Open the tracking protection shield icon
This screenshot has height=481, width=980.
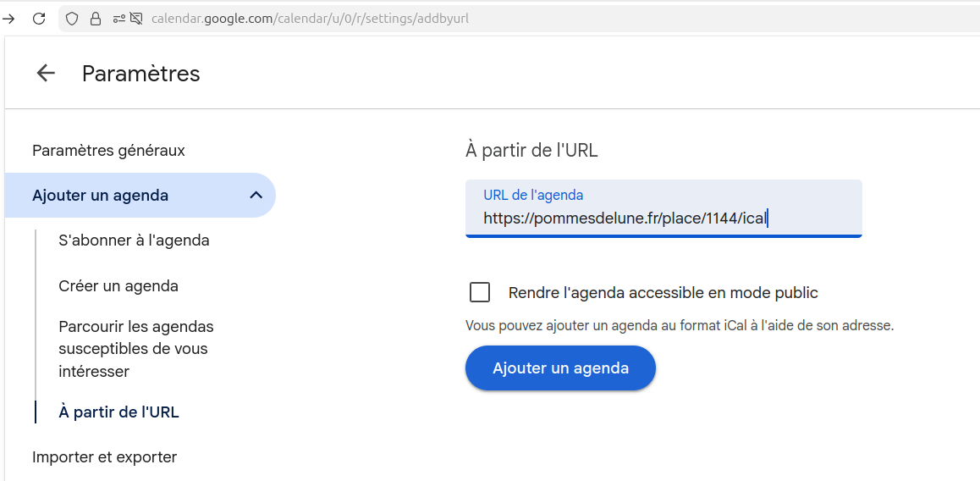click(72, 18)
